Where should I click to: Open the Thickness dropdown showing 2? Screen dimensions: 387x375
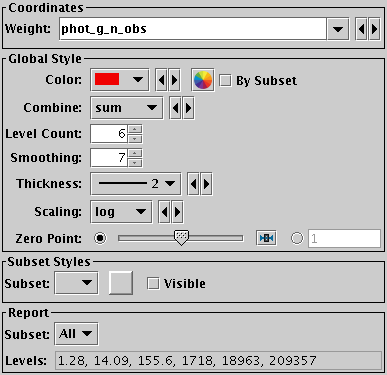[135, 184]
